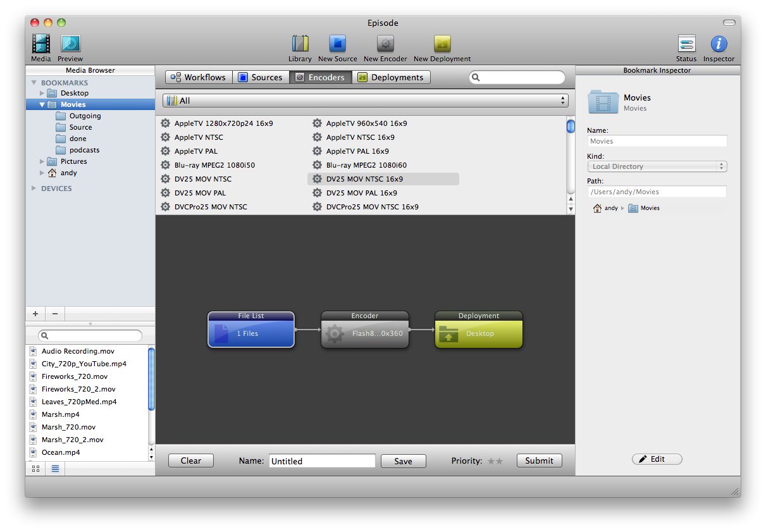Open the Kind Local Directory dropdown
This screenshot has width=766, height=532.
(x=657, y=166)
